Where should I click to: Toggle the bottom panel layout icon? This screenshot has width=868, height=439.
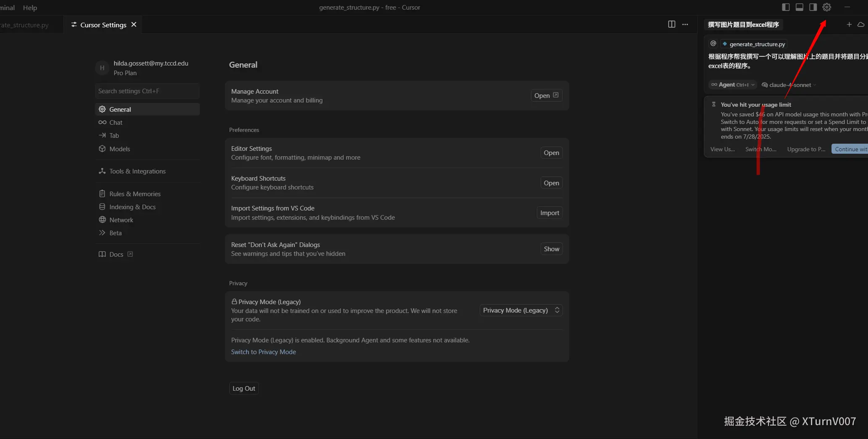pyautogui.click(x=799, y=7)
